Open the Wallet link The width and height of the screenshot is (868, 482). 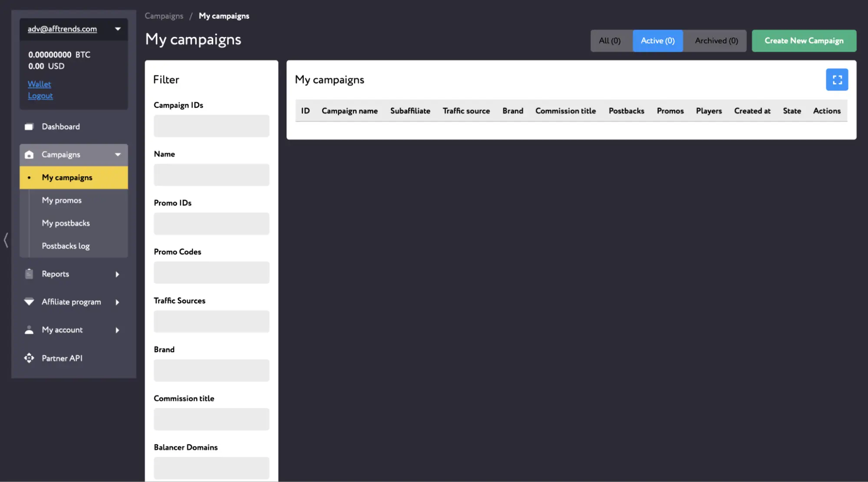pyautogui.click(x=40, y=84)
